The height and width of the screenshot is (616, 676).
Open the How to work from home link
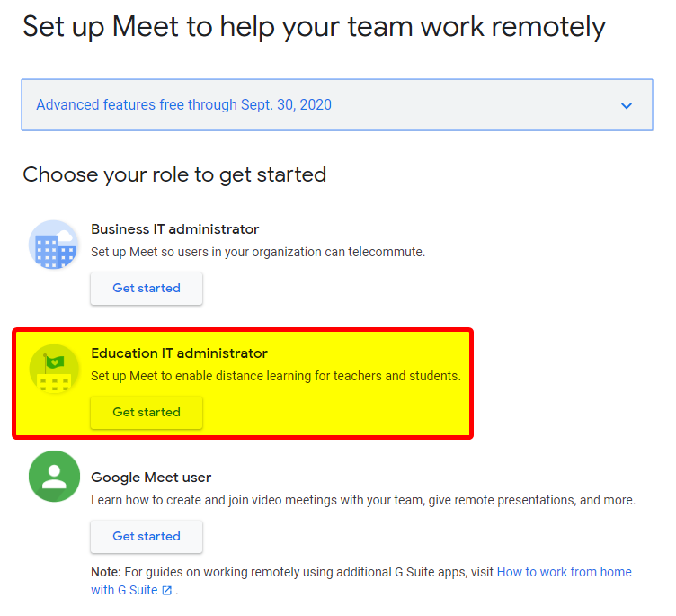(564, 572)
